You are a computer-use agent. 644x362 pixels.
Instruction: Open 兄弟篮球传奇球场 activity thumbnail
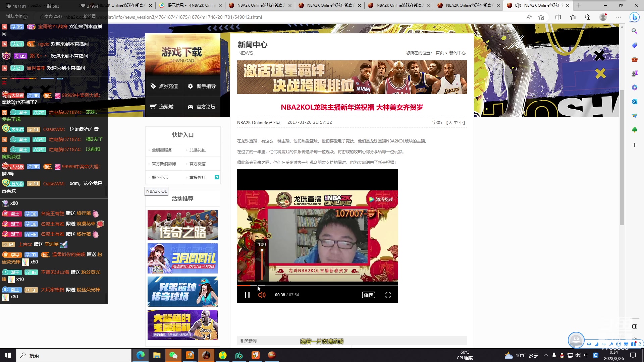(182, 292)
